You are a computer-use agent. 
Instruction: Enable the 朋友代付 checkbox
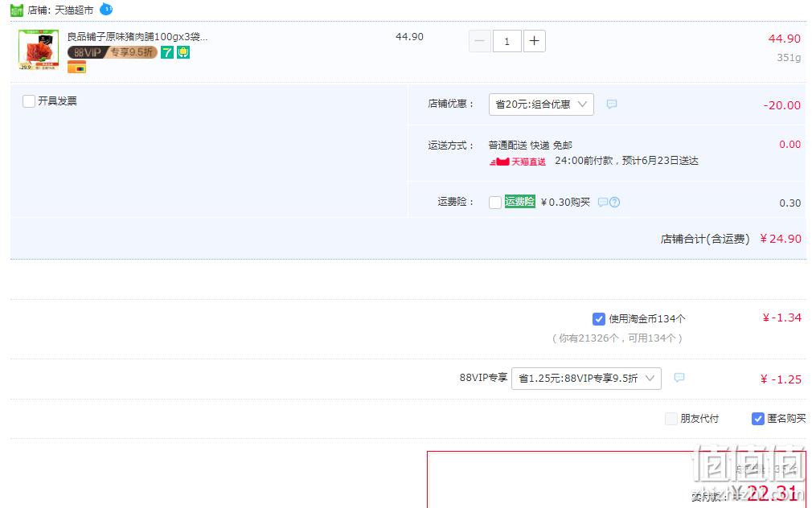[671, 419]
